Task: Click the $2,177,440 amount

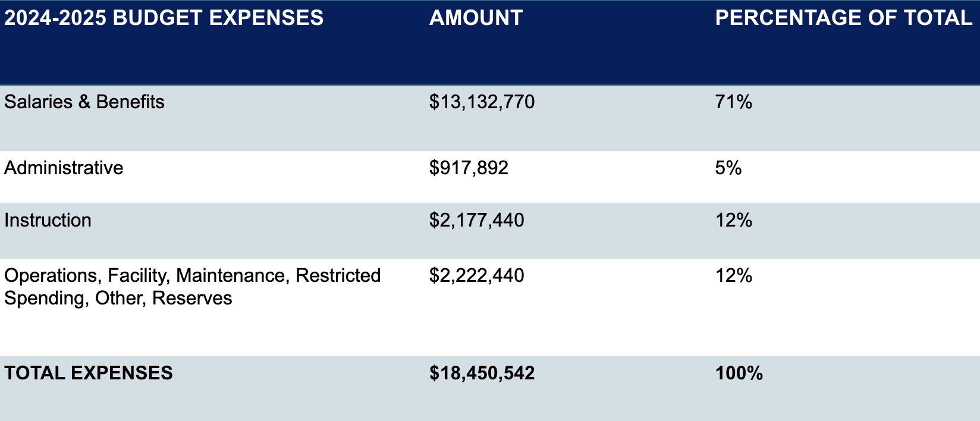Action: (x=476, y=221)
